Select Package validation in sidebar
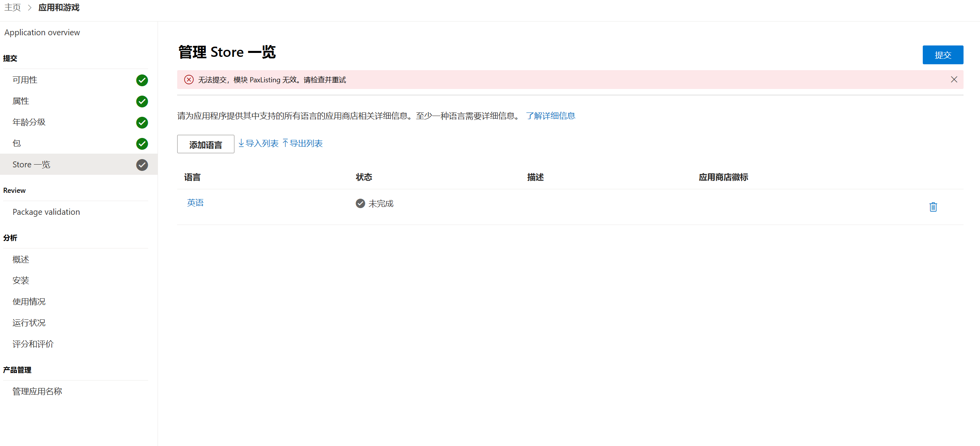The image size is (980, 446). click(x=46, y=212)
